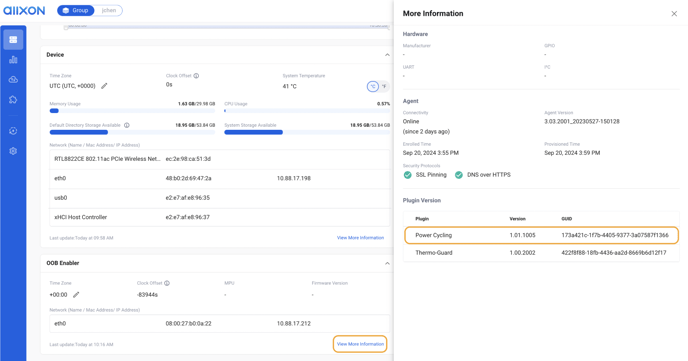The width and height of the screenshot is (688, 361).
Task: Click the Power Cycling version 1.01.1005
Action: (522, 235)
